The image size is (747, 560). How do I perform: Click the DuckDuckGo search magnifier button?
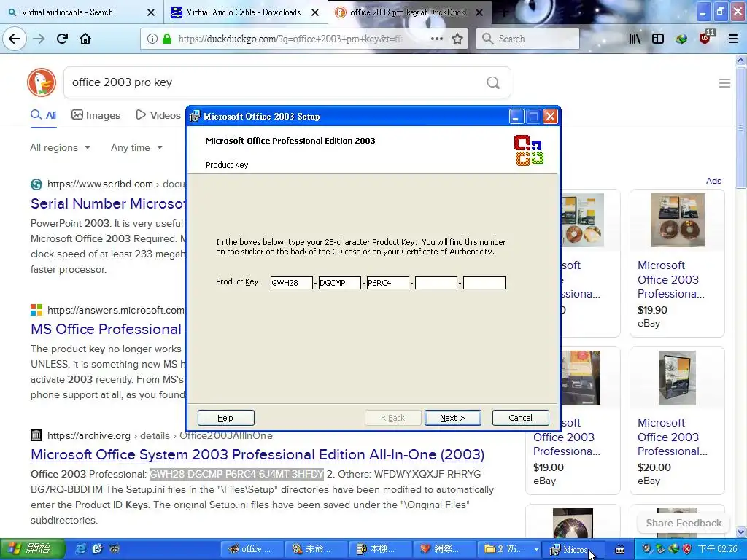point(493,82)
